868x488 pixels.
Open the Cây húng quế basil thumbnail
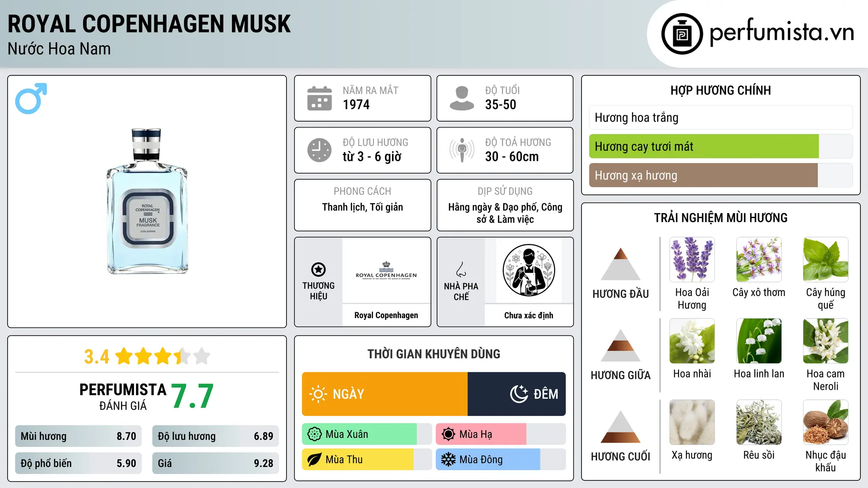tap(826, 260)
